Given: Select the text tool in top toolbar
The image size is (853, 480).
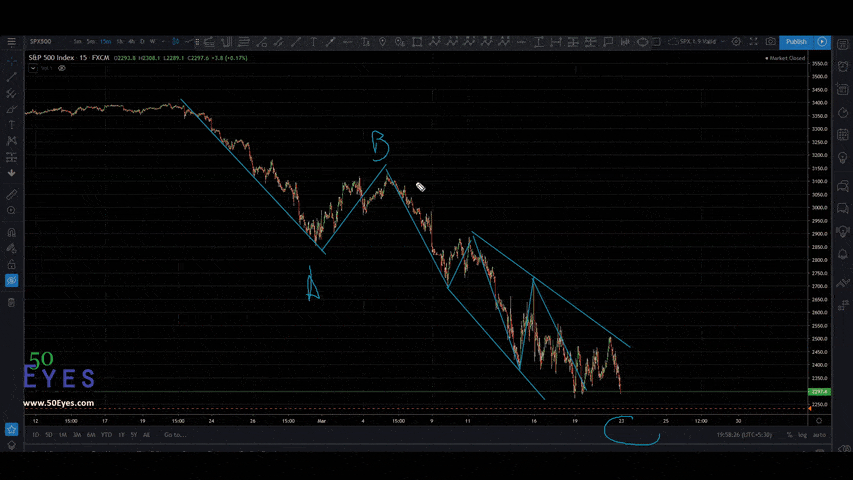Looking at the screenshot, I should tap(314, 42).
